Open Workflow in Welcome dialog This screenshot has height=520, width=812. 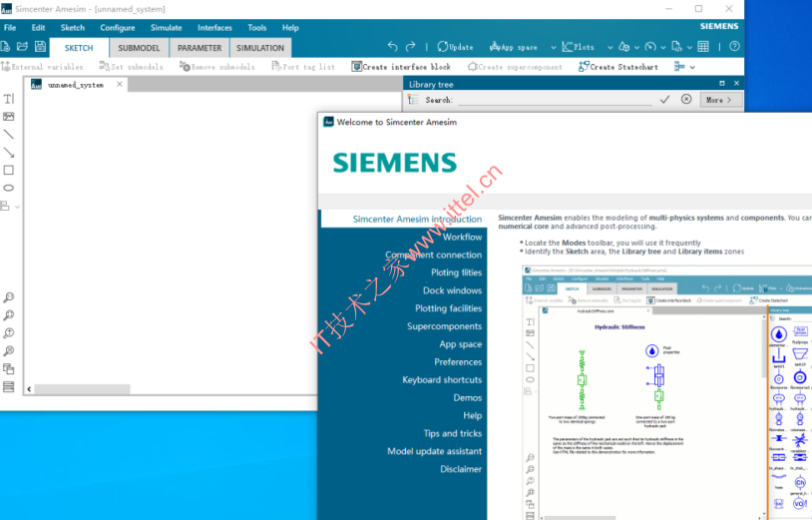[462, 237]
